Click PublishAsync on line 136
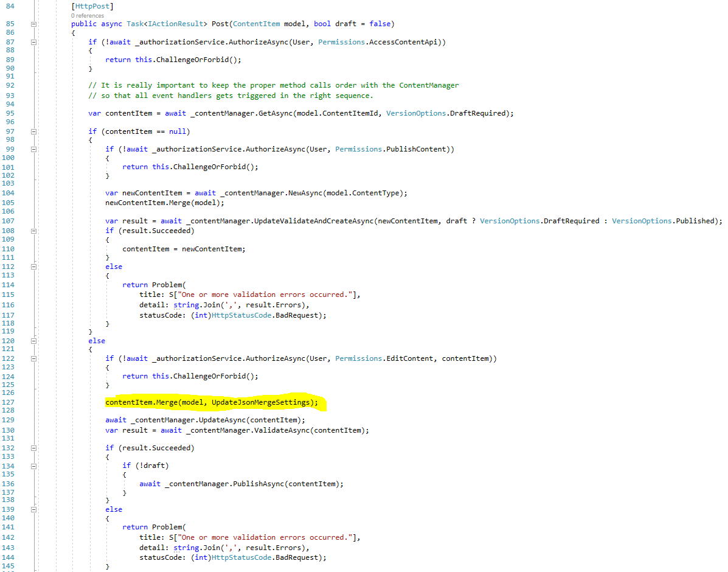The width and height of the screenshot is (728, 572). pyautogui.click(x=258, y=484)
